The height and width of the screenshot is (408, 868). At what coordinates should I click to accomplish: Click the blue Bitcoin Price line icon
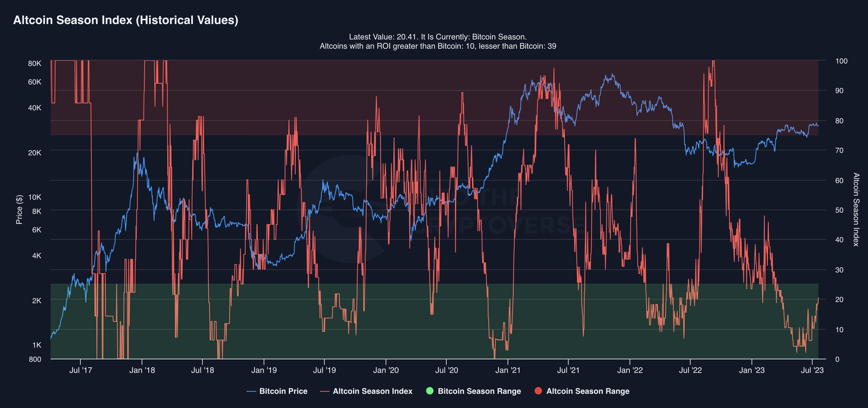[x=251, y=391]
